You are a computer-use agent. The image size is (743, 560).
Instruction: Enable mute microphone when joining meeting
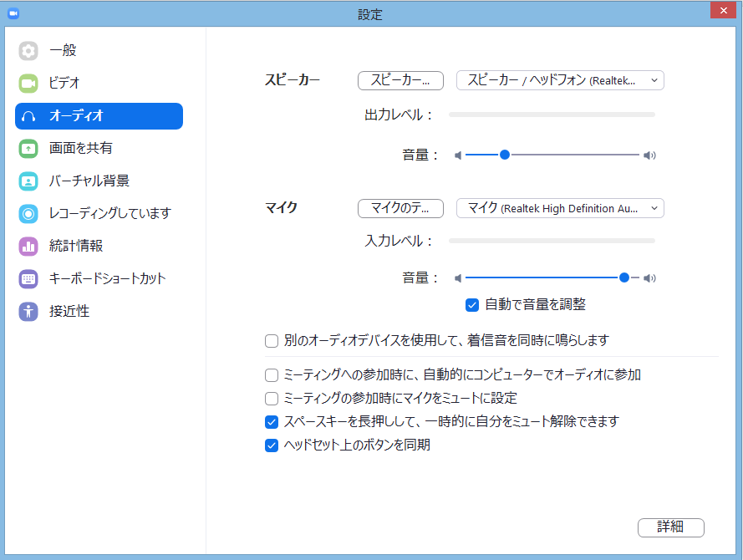(272, 399)
